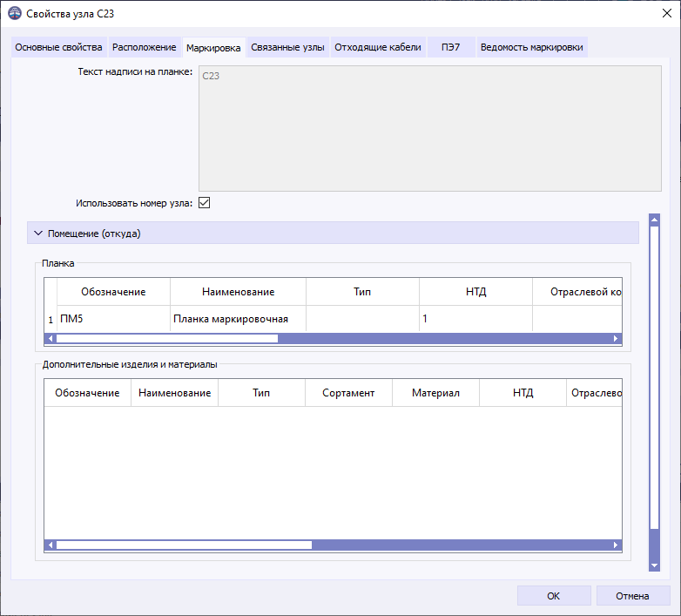Open the ПЭ7 tab
Image resolution: width=681 pixels, height=616 pixels.
(450, 47)
